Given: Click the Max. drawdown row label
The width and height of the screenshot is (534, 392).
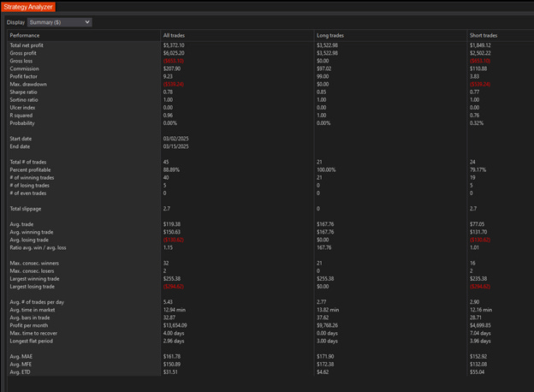Looking at the screenshot, I should click(28, 85).
